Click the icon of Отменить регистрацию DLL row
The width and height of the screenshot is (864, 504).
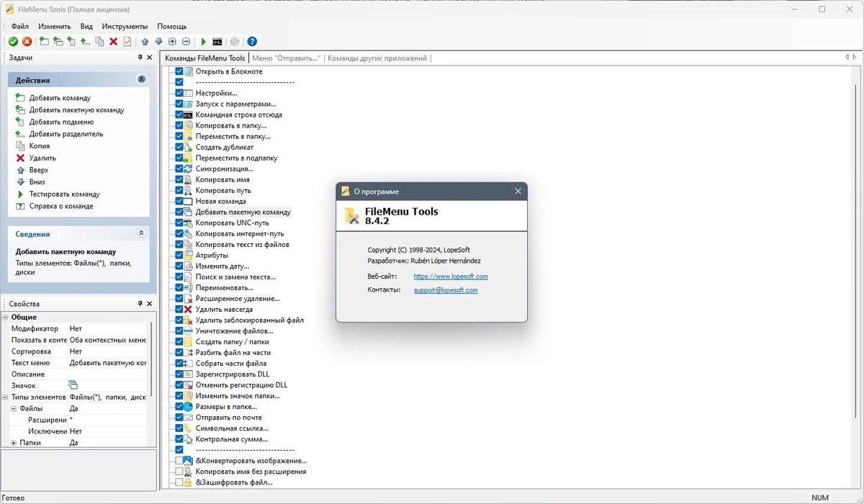click(x=189, y=385)
